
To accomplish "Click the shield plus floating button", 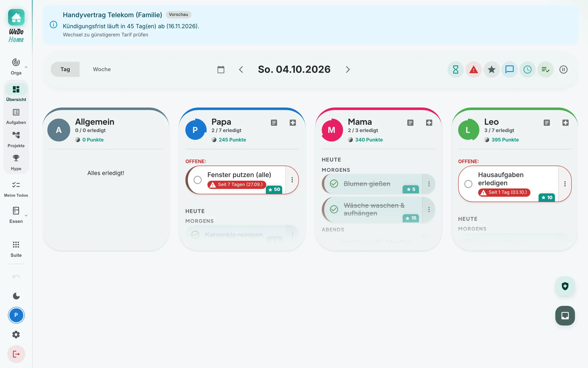I will point(565,286).
